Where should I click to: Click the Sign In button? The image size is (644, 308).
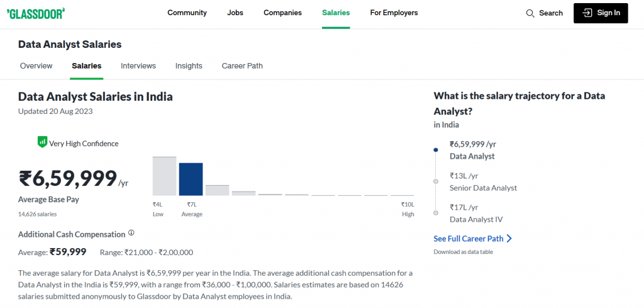coord(601,13)
